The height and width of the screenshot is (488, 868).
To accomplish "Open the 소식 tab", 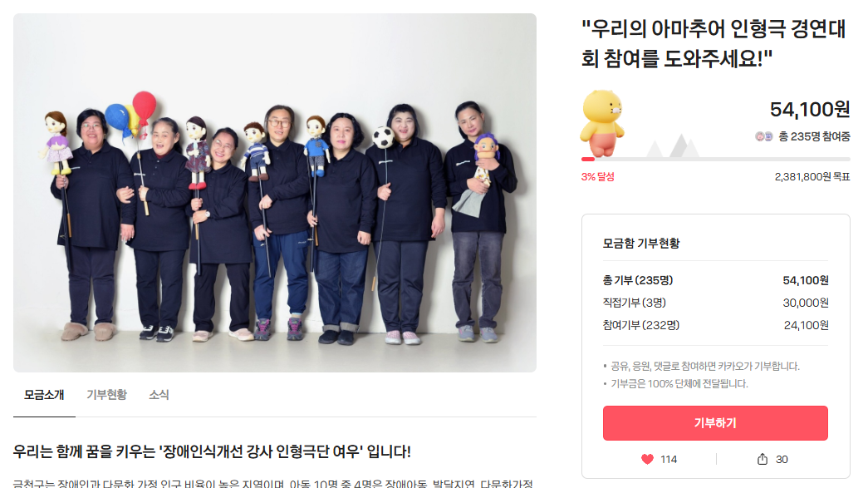I will (x=159, y=395).
